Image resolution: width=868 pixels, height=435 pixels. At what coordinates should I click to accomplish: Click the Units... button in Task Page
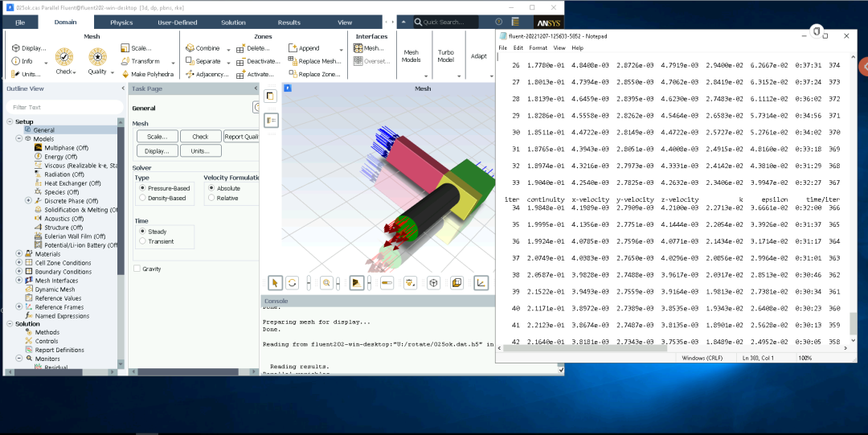[x=200, y=150]
